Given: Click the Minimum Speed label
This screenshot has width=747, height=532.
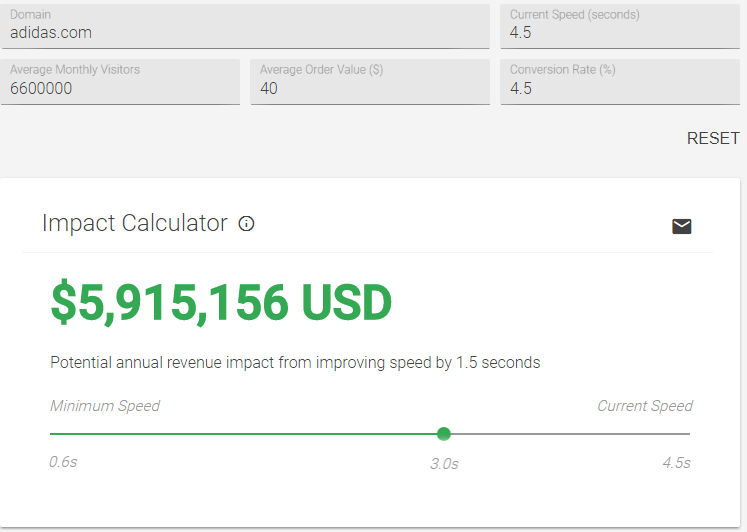Looking at the screenshot, I should (x=105, y=406).
